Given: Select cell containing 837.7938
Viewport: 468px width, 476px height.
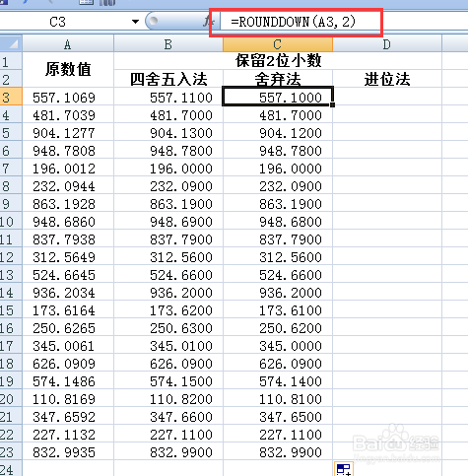Looking at the screenshot, I should point(68,239).
